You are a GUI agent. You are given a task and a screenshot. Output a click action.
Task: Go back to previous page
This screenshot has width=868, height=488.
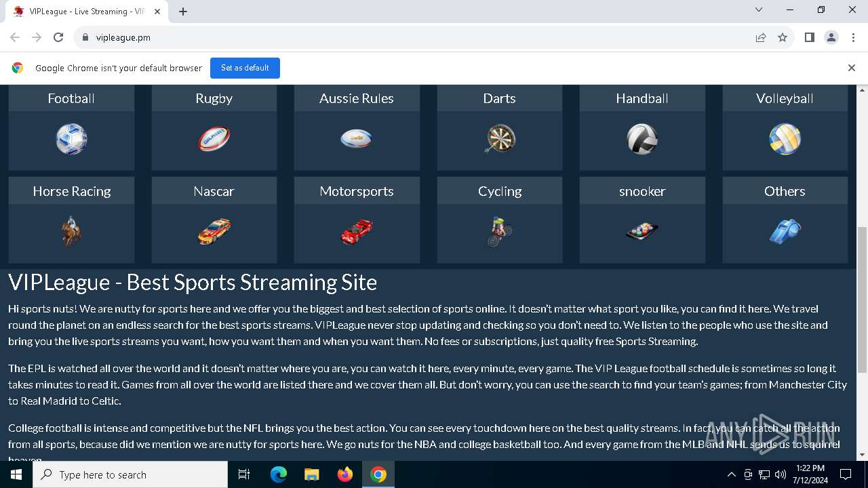coord(15,38)
